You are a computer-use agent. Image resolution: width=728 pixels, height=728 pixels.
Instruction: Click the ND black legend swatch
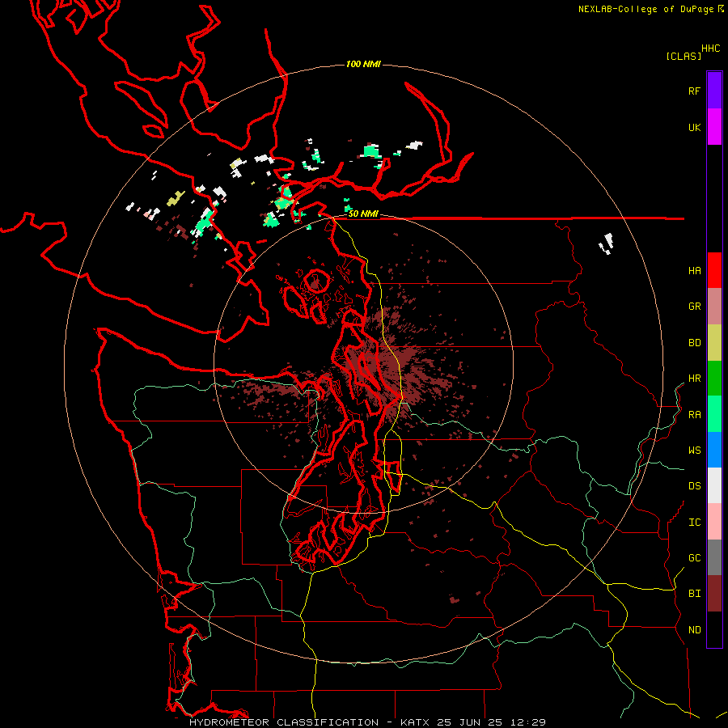(x=714, y=629)
